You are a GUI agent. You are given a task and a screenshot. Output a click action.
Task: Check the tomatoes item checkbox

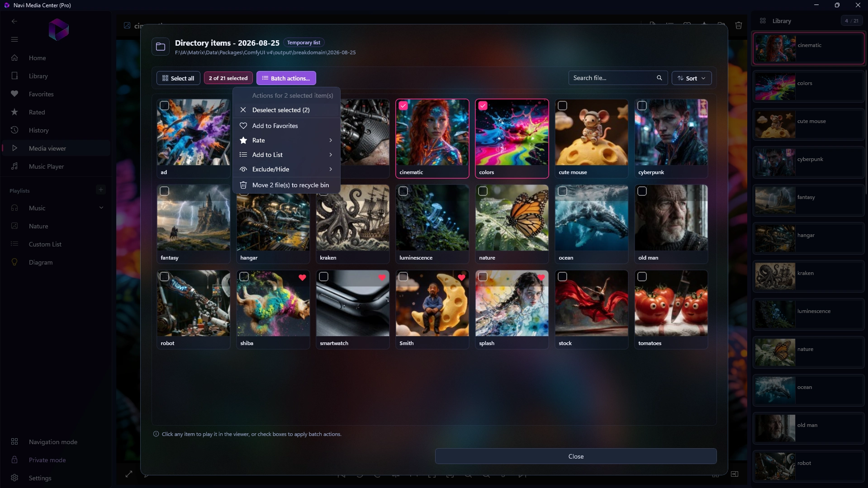tap(642, 277)
